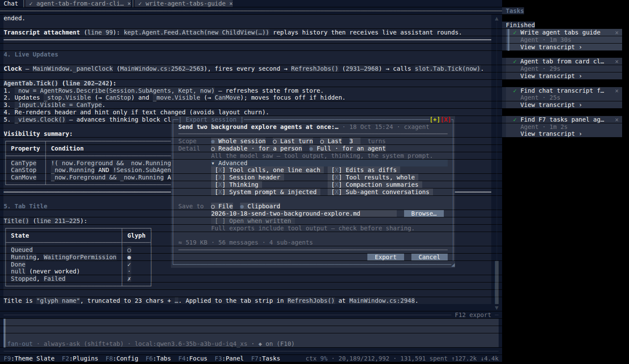The height and width of the screenshot is (364, 629).
Task: Click the export filename field
Action: [x=303, y=213]
